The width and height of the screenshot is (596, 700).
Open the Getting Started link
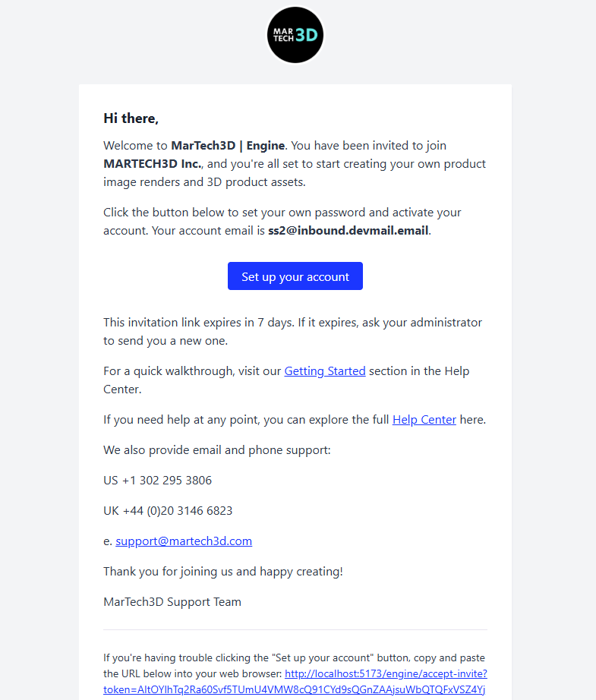(x=324, y=371)
